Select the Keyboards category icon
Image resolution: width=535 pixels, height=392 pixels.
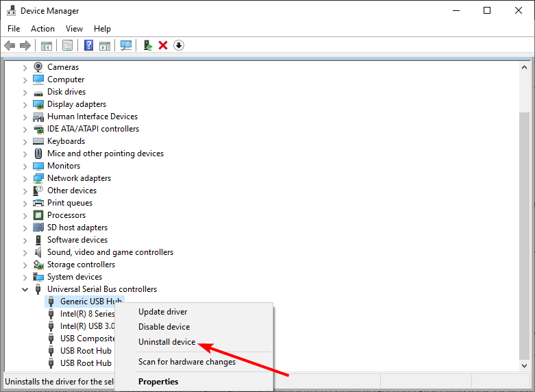pos(38,141)
